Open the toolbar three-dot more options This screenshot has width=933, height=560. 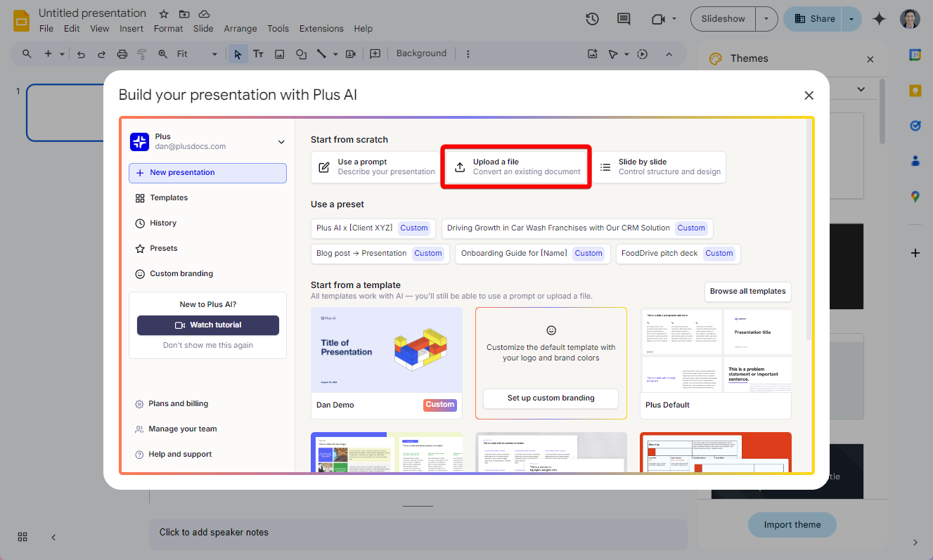(468, 54)
